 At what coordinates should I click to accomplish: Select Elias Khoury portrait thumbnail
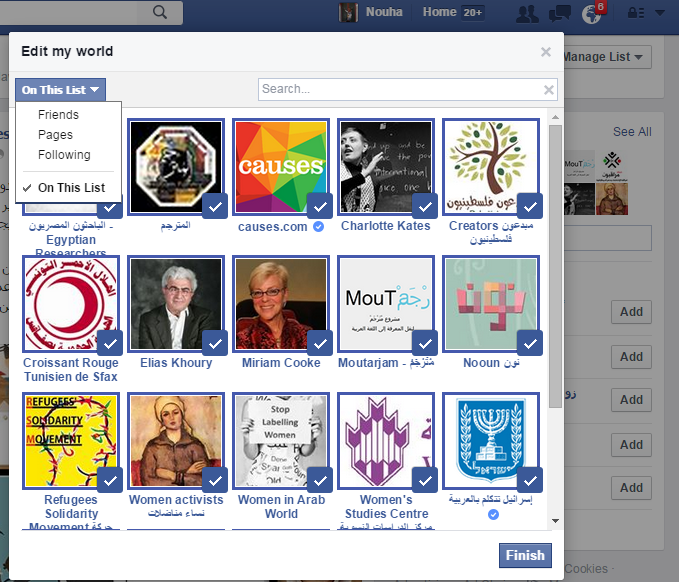175,304
